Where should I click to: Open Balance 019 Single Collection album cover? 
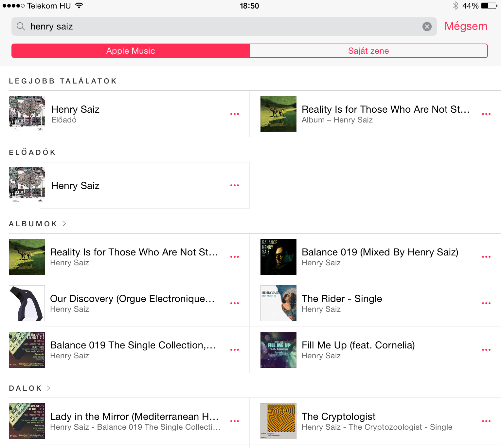[27, 350]
